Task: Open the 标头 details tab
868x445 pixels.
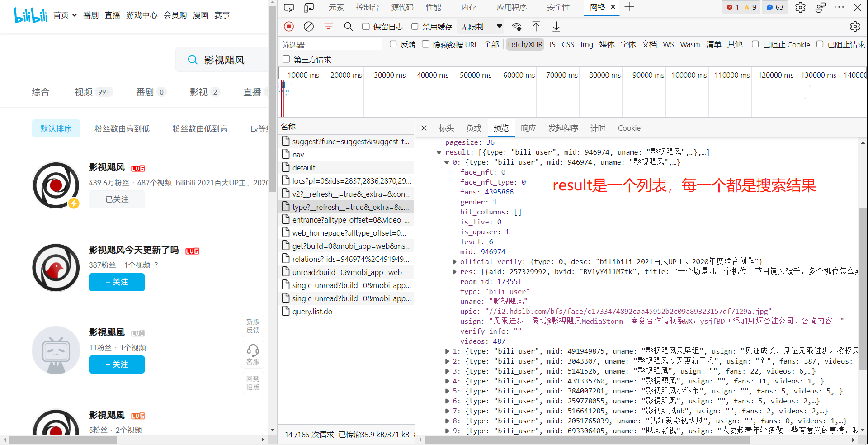Action: [446, 128]
